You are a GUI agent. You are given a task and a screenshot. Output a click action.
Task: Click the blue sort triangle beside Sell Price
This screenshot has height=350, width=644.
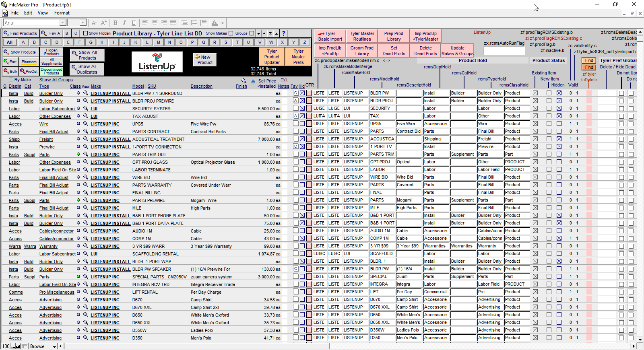(x=253, y=81)
